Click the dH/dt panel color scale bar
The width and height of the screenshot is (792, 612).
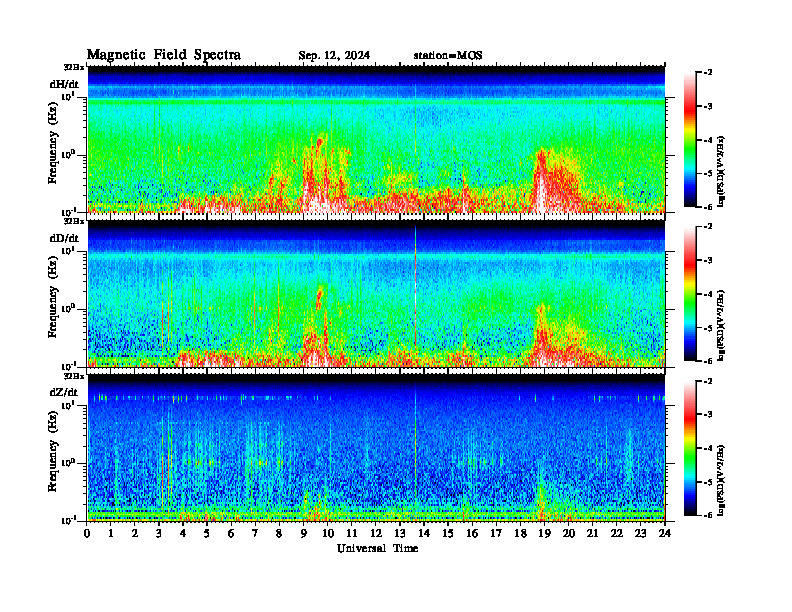[690, 140]
